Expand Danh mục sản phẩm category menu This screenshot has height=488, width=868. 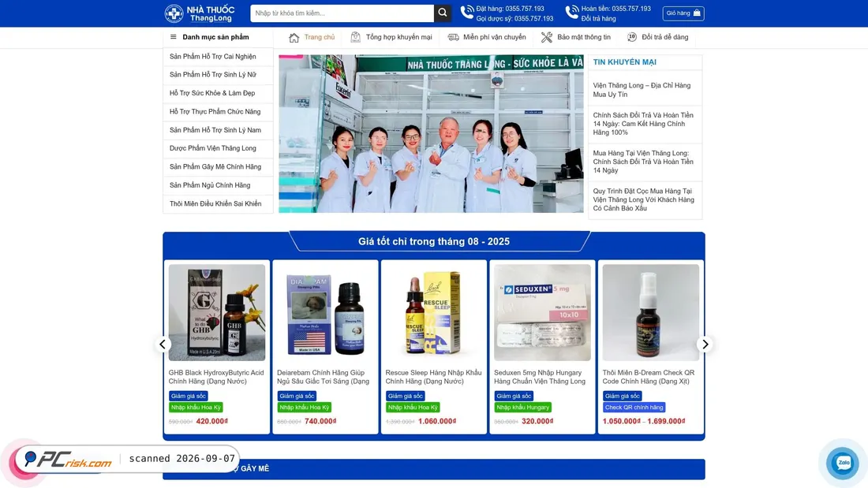[218, 37]
